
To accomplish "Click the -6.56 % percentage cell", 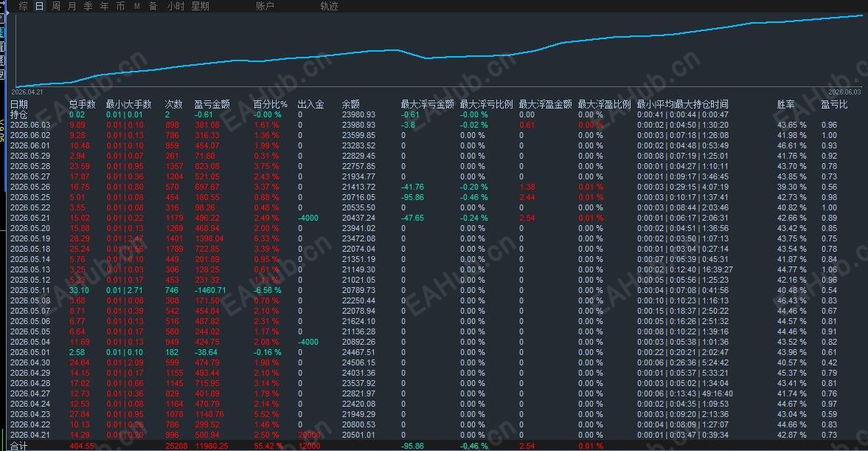I will (x=268, y=290).
